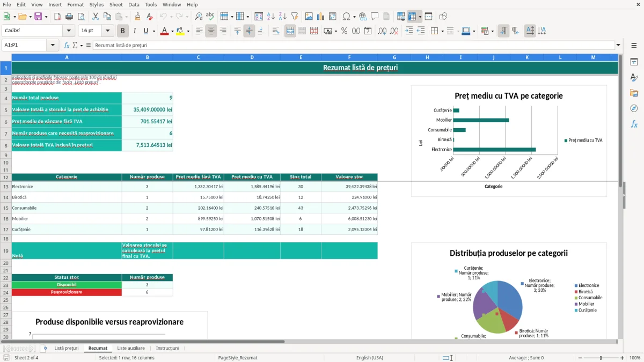Click the Save document icon

pyautogui.click(x=38, y=17)
